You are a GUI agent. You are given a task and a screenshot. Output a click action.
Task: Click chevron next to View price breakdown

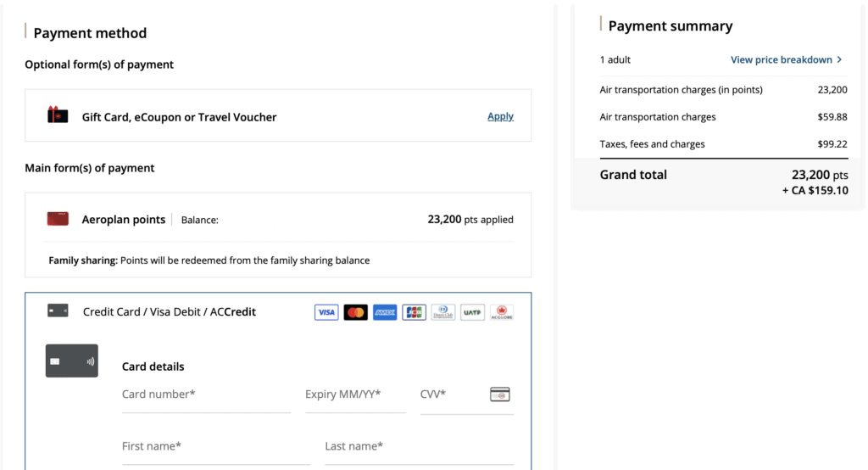point(839,59)
